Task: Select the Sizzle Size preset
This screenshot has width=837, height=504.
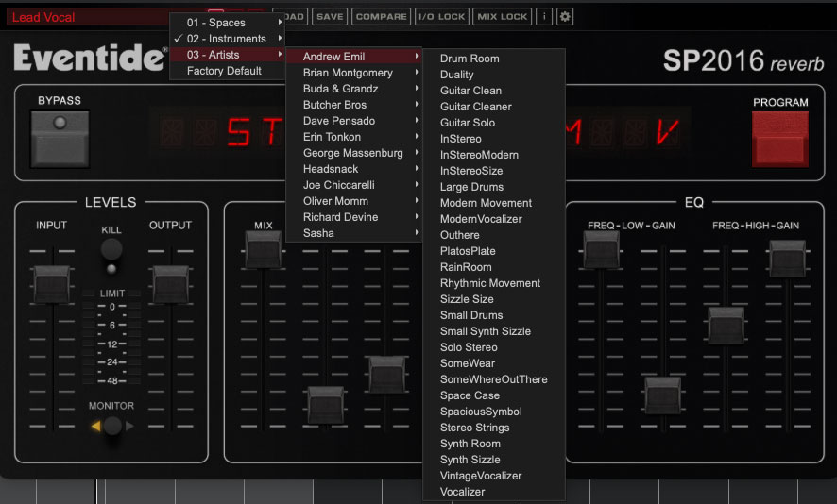Action: point(494,299)
